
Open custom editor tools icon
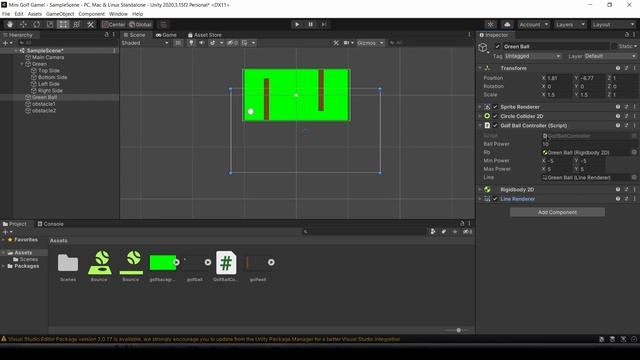coord(90,24)
